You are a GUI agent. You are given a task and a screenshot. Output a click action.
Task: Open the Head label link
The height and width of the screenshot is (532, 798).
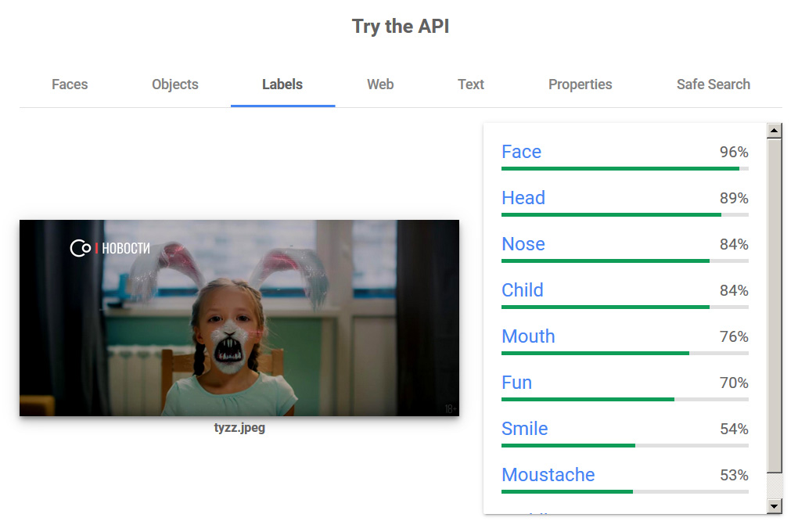(523, 198)
